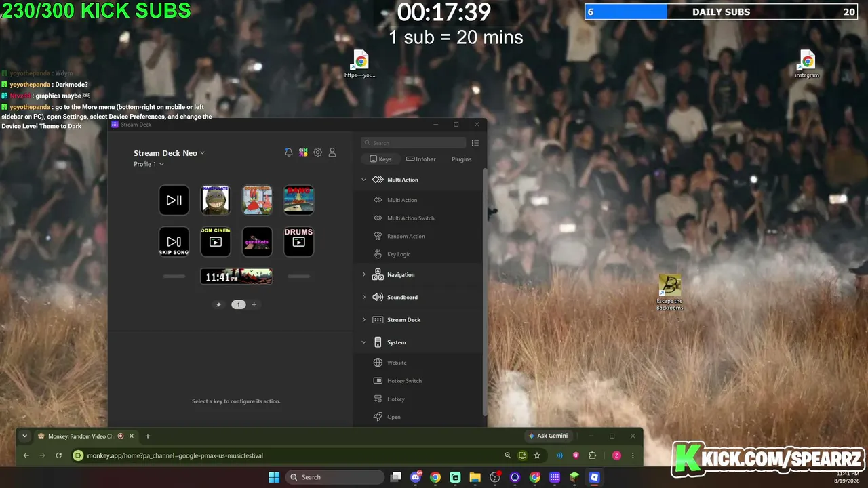Select the 11:41 PM infobar clock display
This screenshot has height=488, width=868.
point(236,277)
